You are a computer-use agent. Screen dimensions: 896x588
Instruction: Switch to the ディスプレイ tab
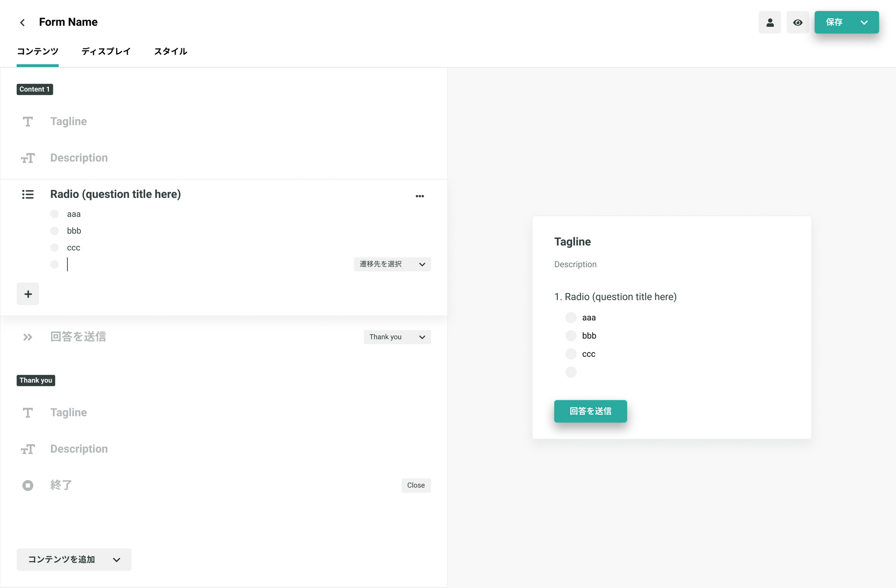point(106,52)
